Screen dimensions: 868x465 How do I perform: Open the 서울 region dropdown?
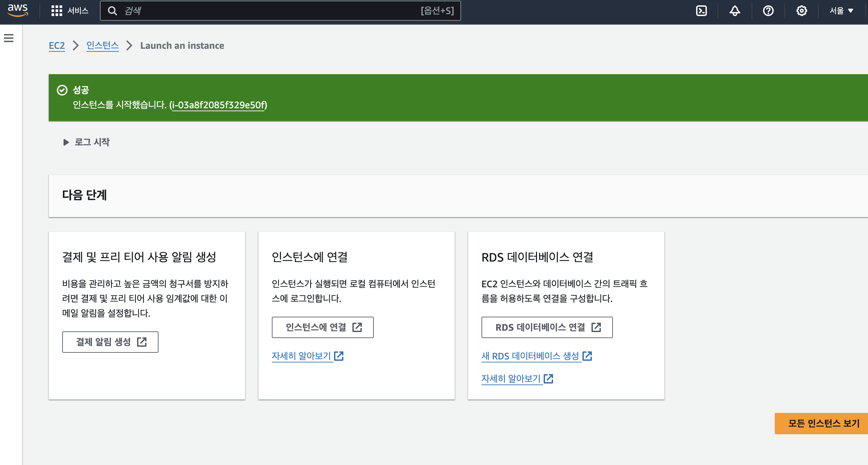[x=841, y=11]
